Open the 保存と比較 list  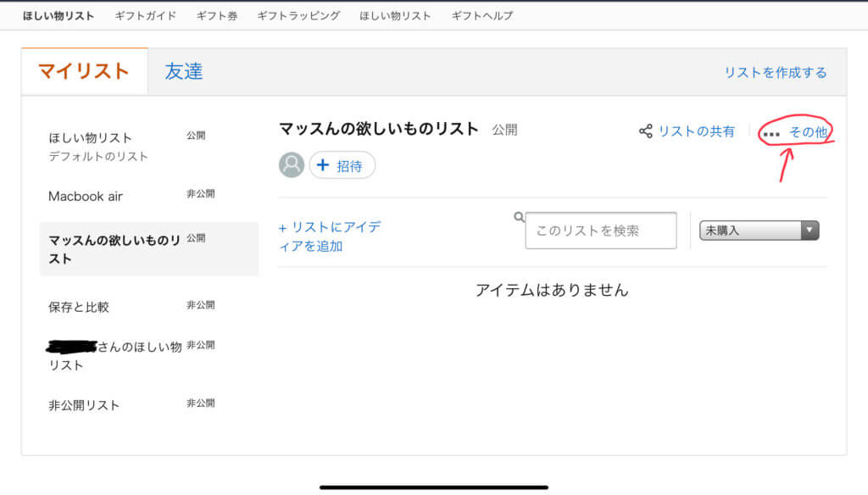pos(79,307)
